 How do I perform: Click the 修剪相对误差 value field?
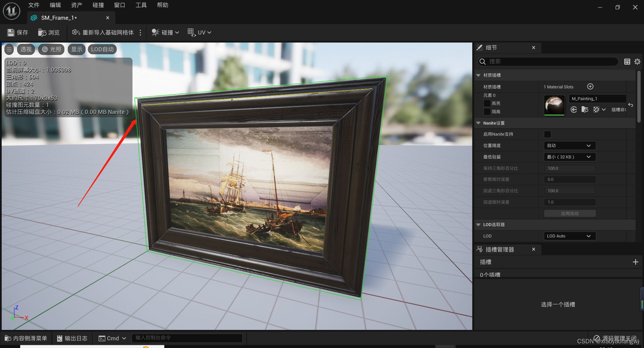[x=570, y=180]
